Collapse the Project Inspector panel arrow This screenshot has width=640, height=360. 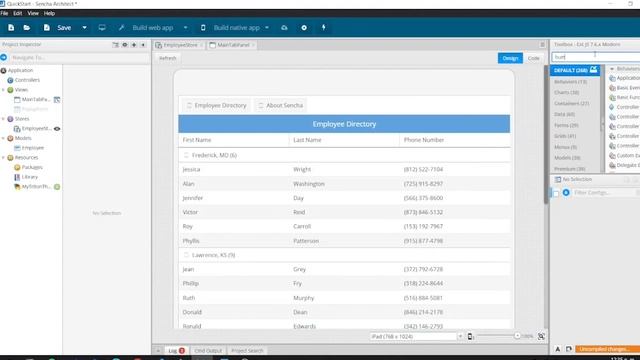(x=143, y=44)
